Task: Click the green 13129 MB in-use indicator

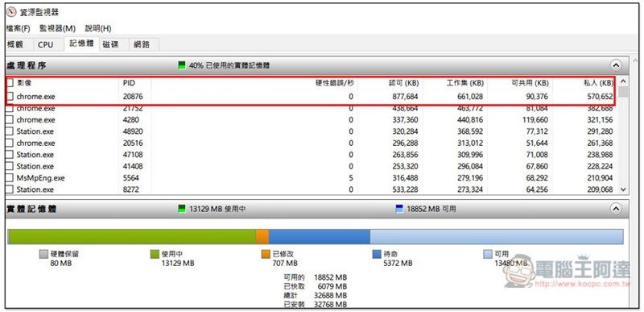Action: (182, 209)
